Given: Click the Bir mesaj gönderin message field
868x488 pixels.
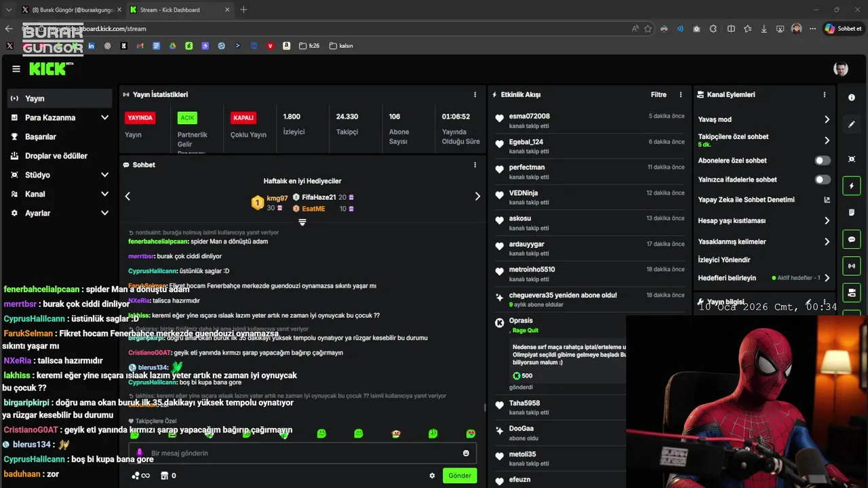Looking at the screenshot, I should click(302, 453).
